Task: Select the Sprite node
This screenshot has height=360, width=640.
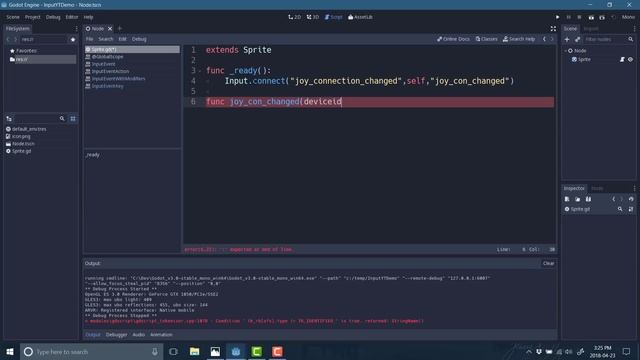Action: point(584,59)
